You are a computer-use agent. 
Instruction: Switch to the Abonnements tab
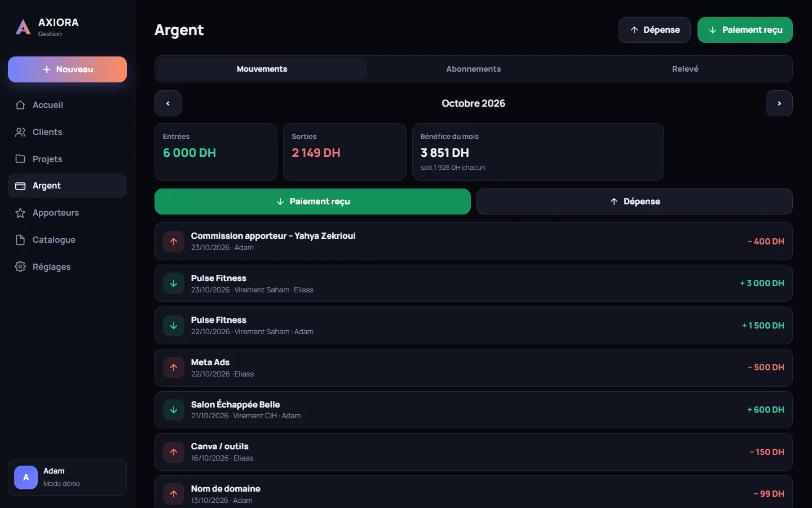[x=474, y=69]
